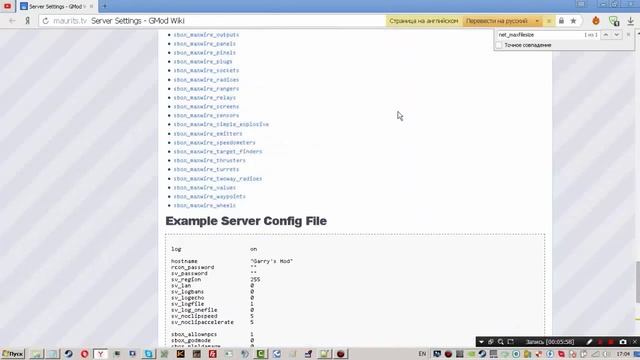Close the recording toolbar
640x360 pixels.
coord(635,342)
